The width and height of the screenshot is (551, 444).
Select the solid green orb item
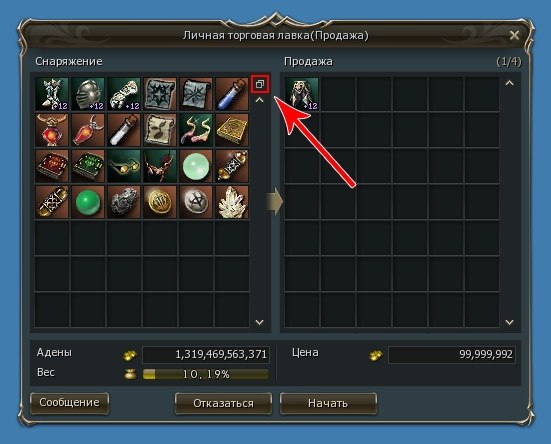click(x=88, y=202)
